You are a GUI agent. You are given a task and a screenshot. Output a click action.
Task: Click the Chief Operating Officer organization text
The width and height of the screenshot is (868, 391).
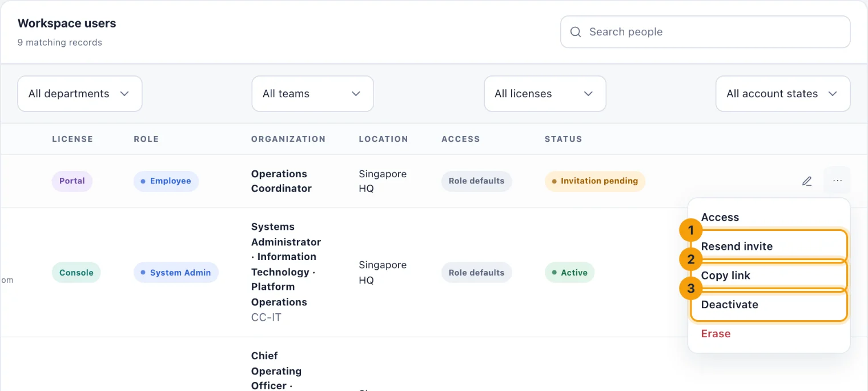(276, 371)
